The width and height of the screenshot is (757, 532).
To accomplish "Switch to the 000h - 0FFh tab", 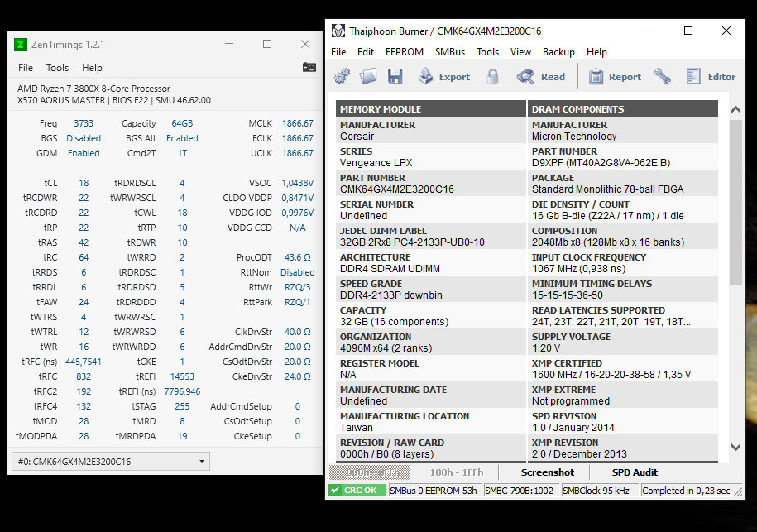I will pos(369,472).
